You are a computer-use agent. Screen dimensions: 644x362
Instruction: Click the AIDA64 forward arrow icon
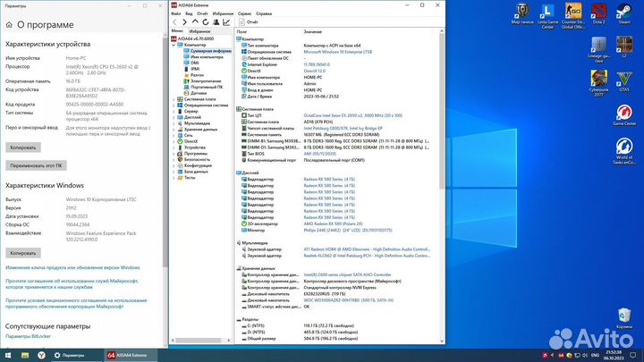pos(184,22)
